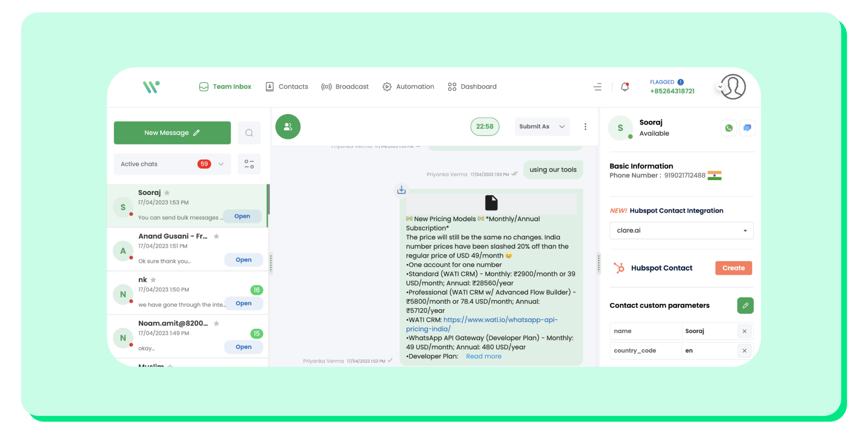Image resolution: width=868 pixels, height=434 pixels.
Task: Click Create for Hubspot Contact
Action: [733, 268]
